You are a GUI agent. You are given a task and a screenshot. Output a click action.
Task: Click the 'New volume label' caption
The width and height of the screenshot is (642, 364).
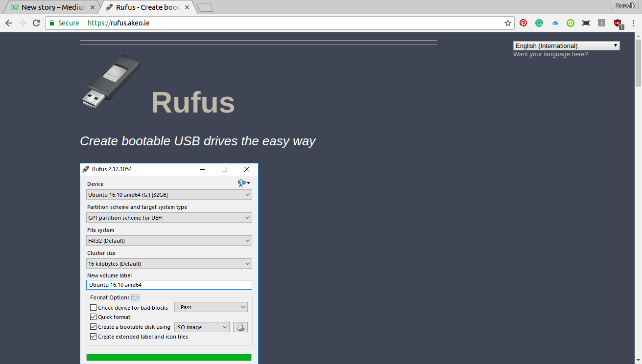(109, 275)
